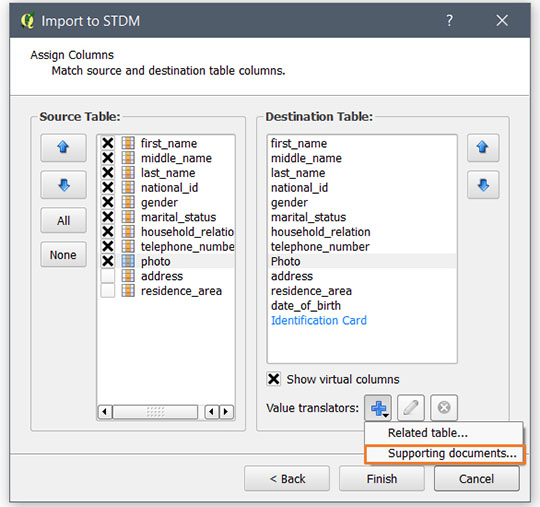The height and width of the screenshot is (507, 540).
Task: Click the table icon beside photo
Action: tap(128, 261)
